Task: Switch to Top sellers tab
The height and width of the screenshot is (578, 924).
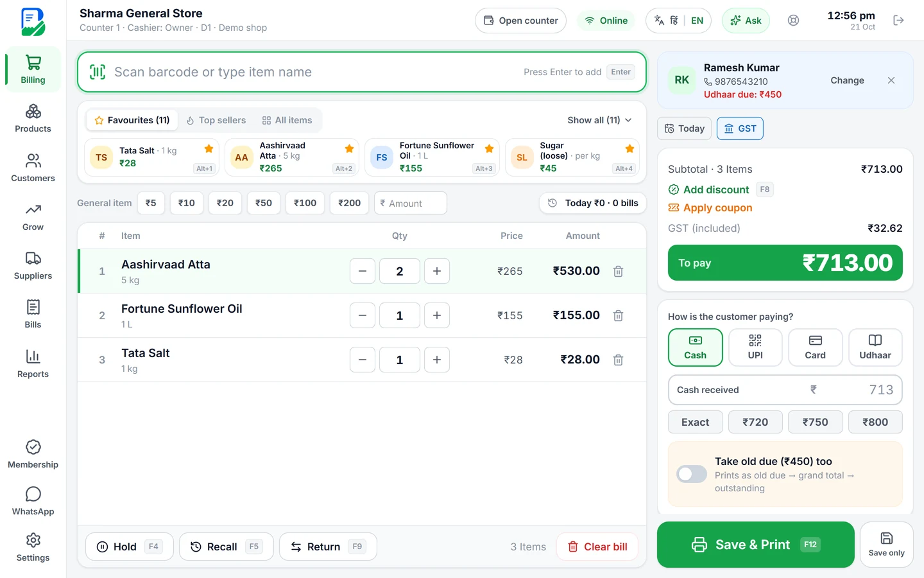Action: pos(216,120)
